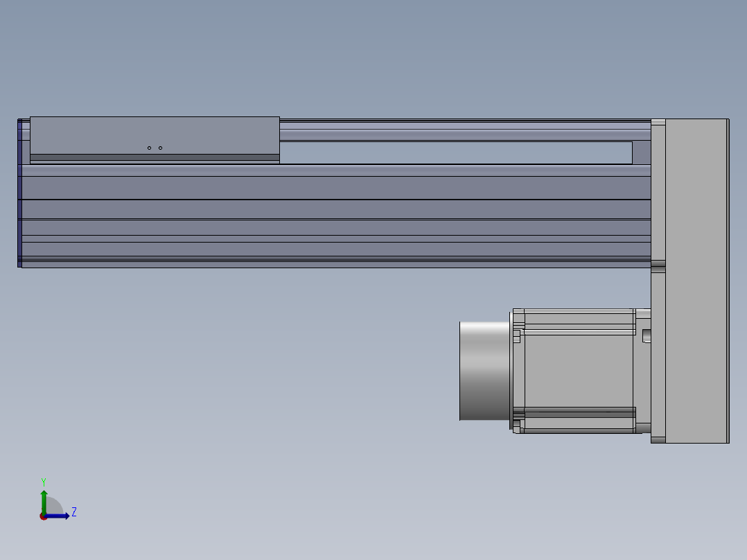This screenshot has height=560, width=747.
Task: Click the red origin ball of the triad
Action: [43, 517]
